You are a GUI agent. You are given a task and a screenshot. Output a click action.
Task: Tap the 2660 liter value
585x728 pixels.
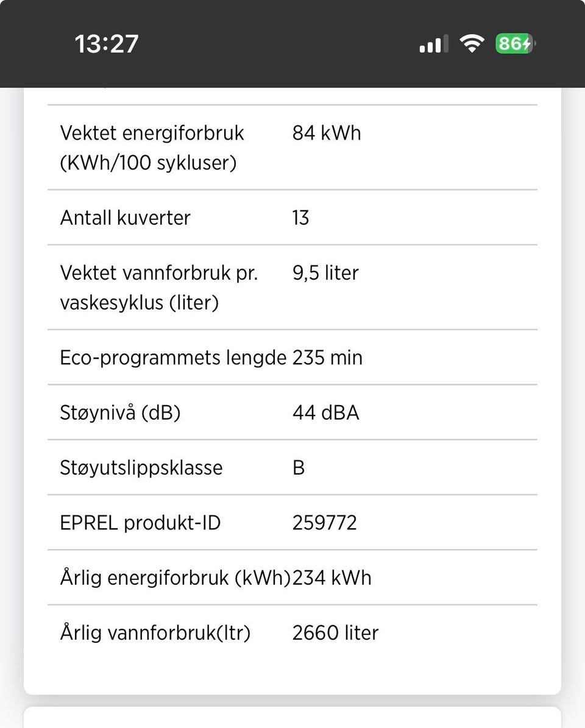[x=335, y=633]
